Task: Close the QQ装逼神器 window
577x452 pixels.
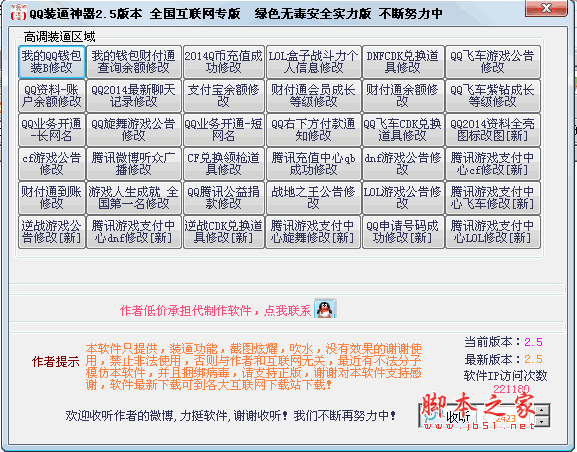Action: click(546, 8)
